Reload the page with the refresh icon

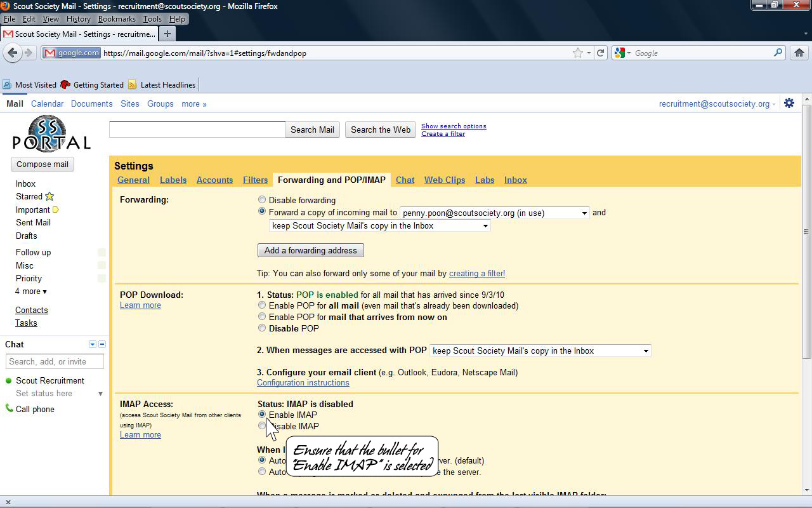coord(600,53)
